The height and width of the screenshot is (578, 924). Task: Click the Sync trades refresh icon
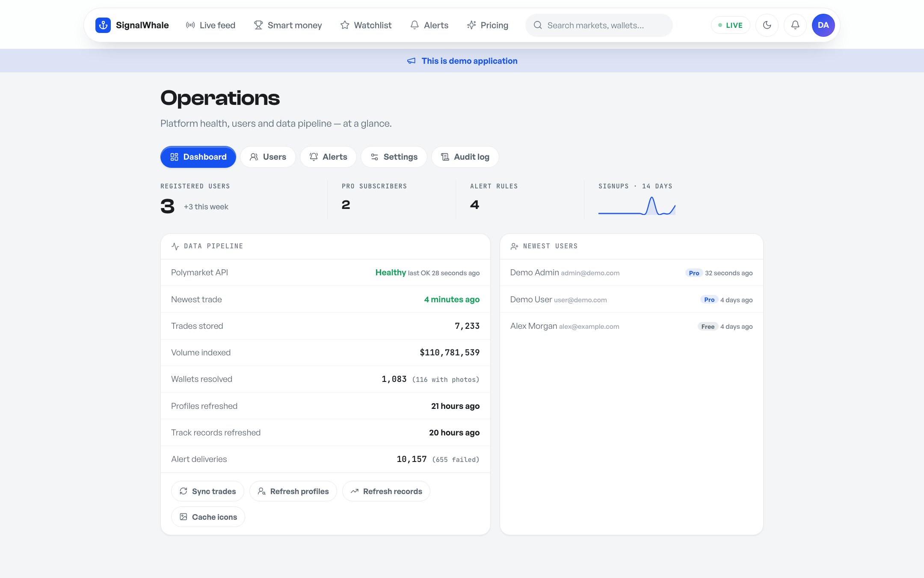point(184,491)
